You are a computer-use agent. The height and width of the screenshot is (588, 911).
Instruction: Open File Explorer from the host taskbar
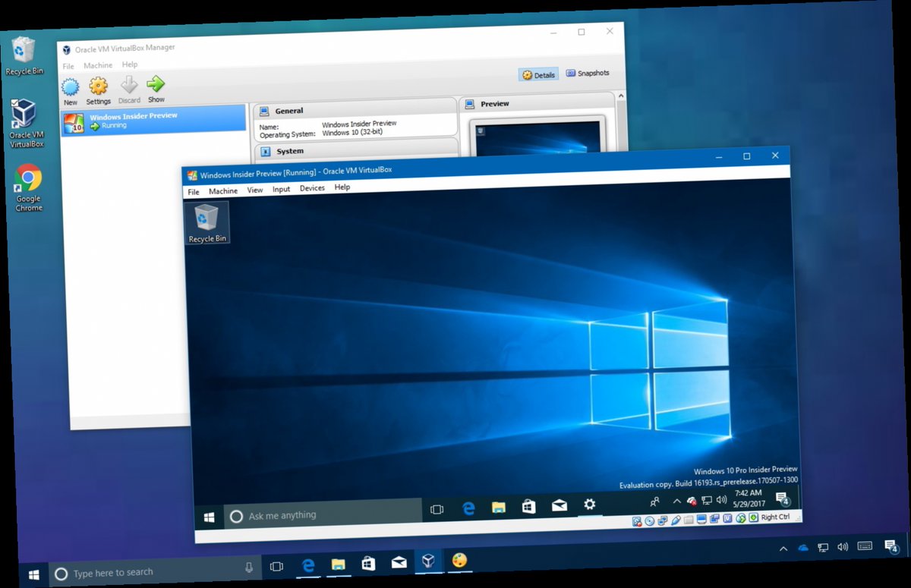point(338,564)
